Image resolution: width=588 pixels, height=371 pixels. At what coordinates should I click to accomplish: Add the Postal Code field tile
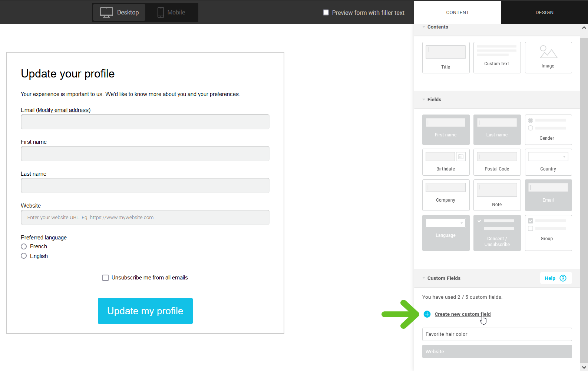(x=497, y=162)
